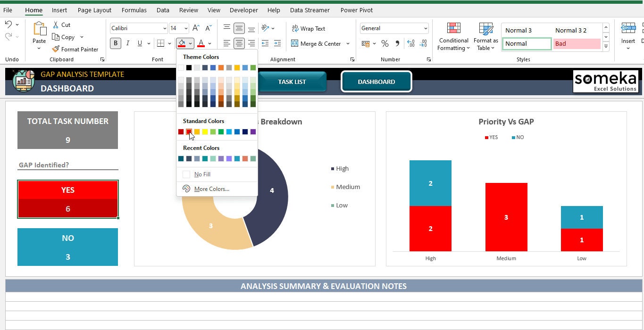Open the General number format dropdown

click(426, 28)
